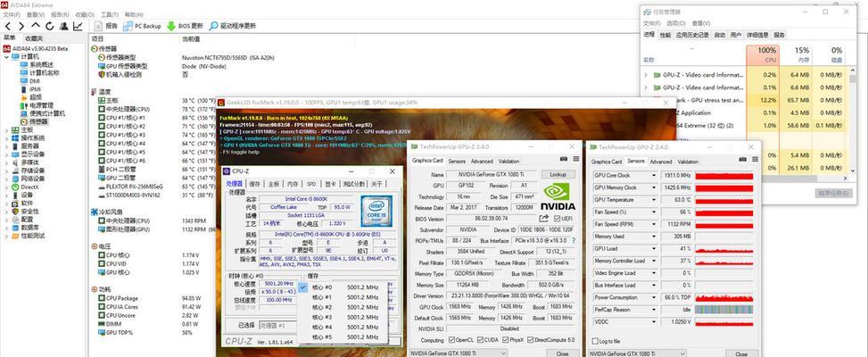Click 驱动程序更新 driver update toolbar button

click(x=233, y=26)
